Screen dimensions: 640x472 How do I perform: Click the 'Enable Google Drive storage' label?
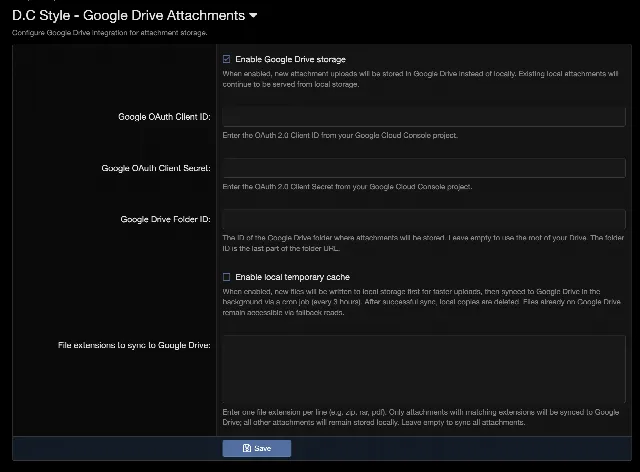(290, 59)
